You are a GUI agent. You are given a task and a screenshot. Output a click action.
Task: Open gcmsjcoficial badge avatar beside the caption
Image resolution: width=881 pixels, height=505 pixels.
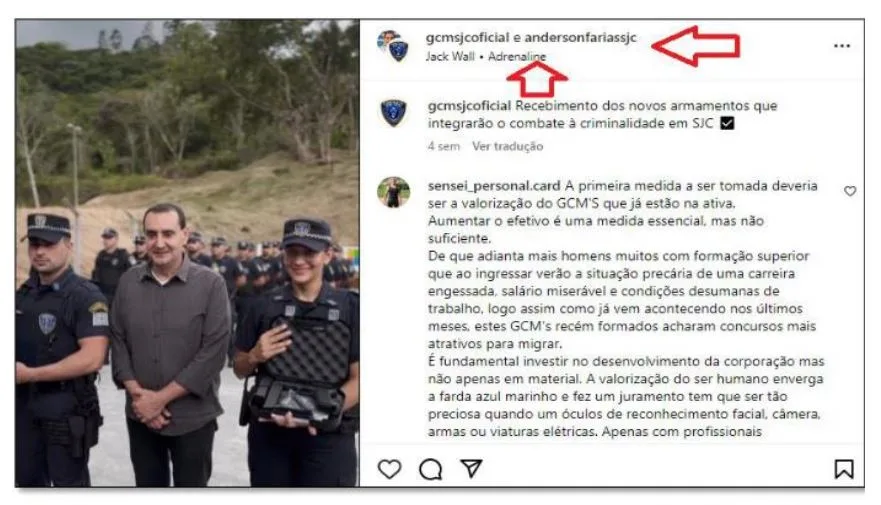click(x=393, y=112)
